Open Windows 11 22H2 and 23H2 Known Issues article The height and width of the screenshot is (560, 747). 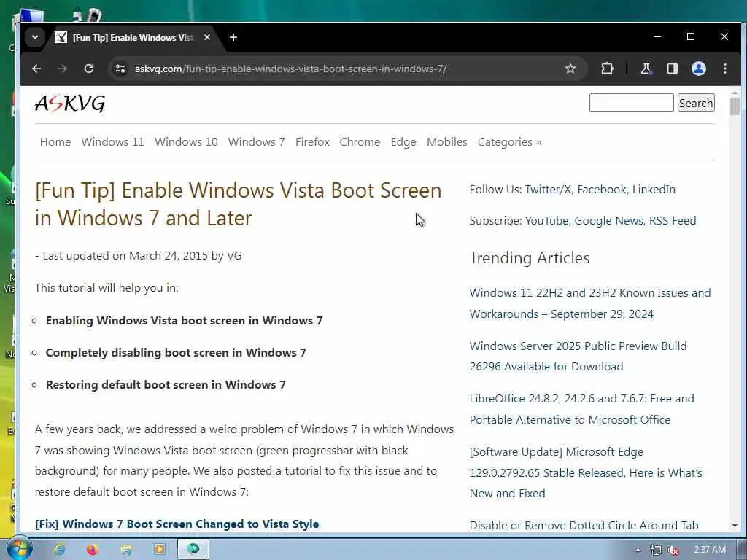tap(589, 303)
